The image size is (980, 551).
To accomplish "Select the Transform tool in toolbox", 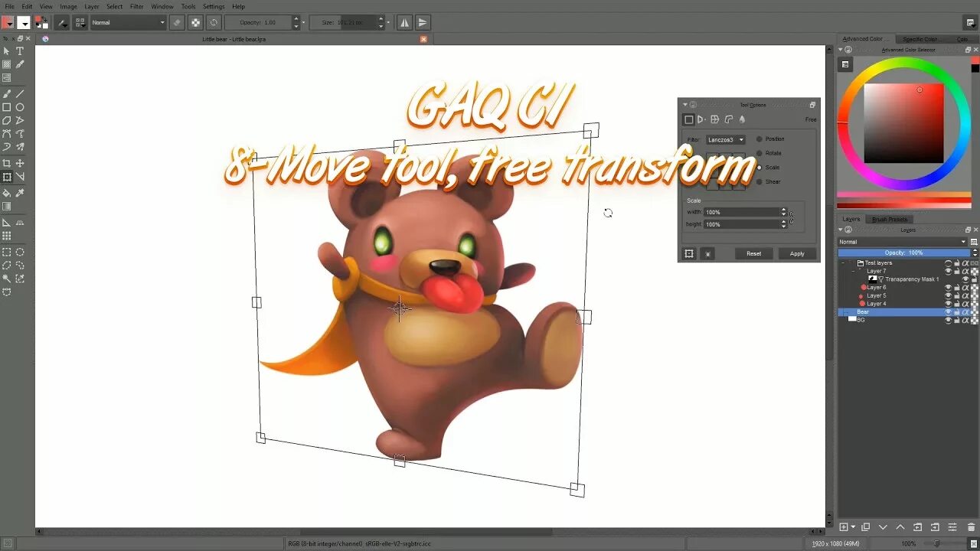I will click(x=7, y=177).
